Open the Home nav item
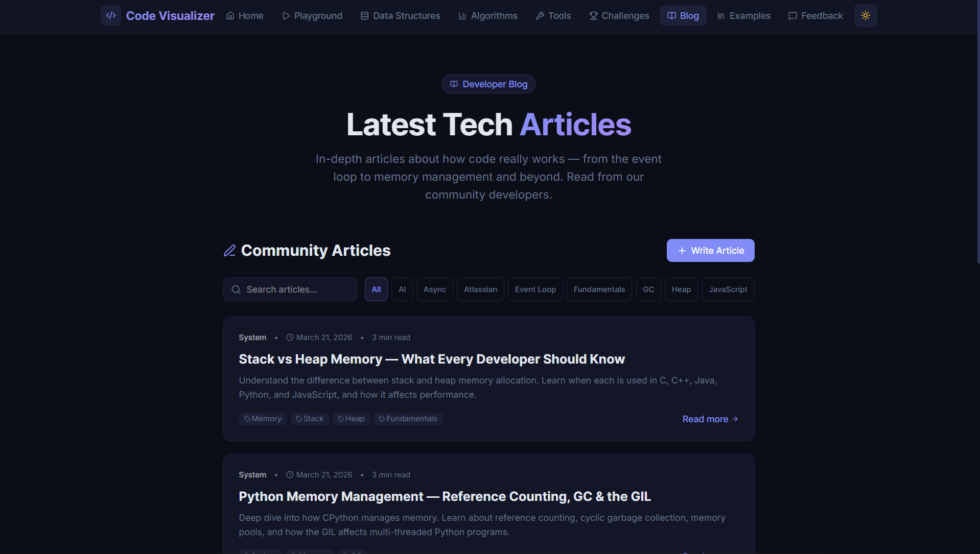Viewport: 980px width, 554px height. point(245,16)
